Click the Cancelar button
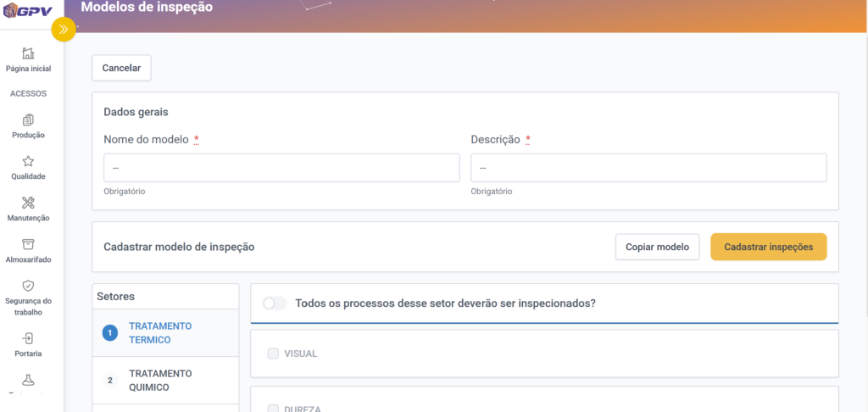868x412 pixels. pos(121,68)
